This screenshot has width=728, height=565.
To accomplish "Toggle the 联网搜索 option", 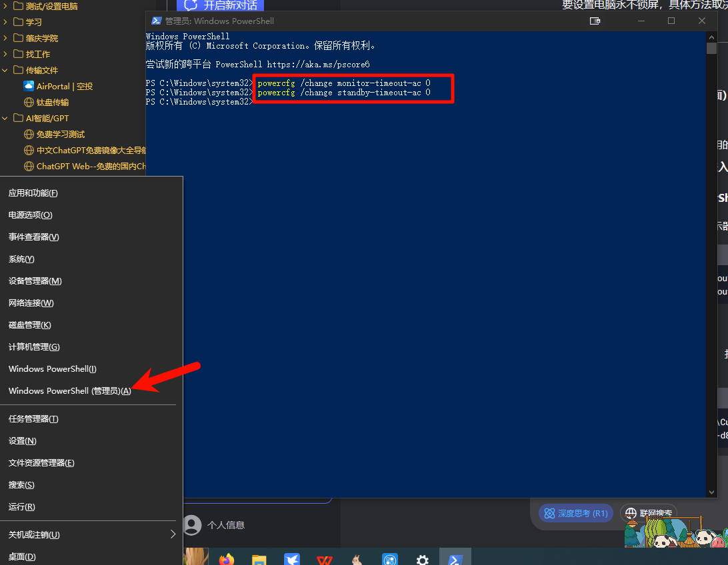I will [649, 513].
